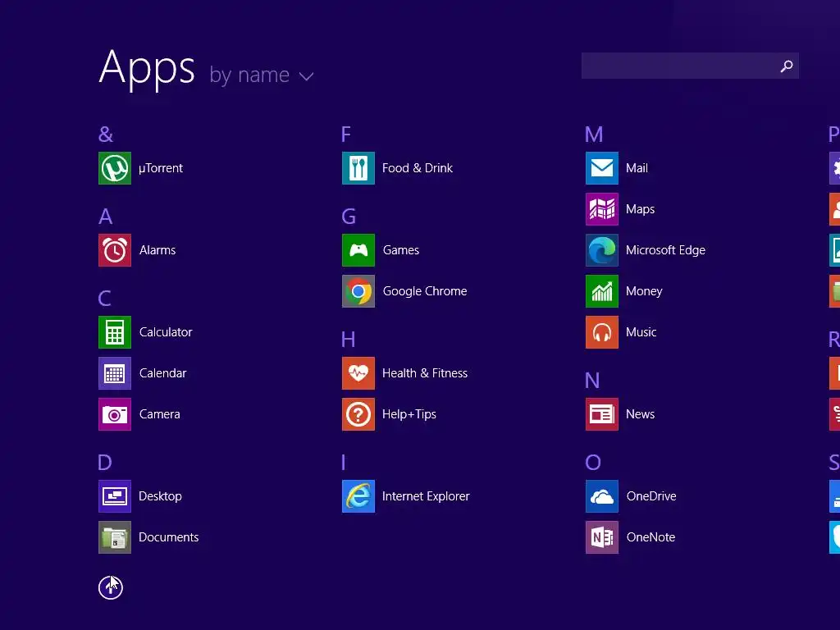This screenshot has width=840, height=630.
Task: Launch the Google Chrome icon
Action: [358, 291]
